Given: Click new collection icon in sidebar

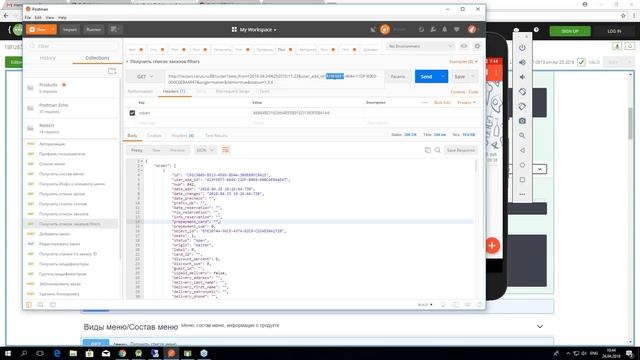Looking at the screenshot, I should pyautogui.click(x=112, y=71).
